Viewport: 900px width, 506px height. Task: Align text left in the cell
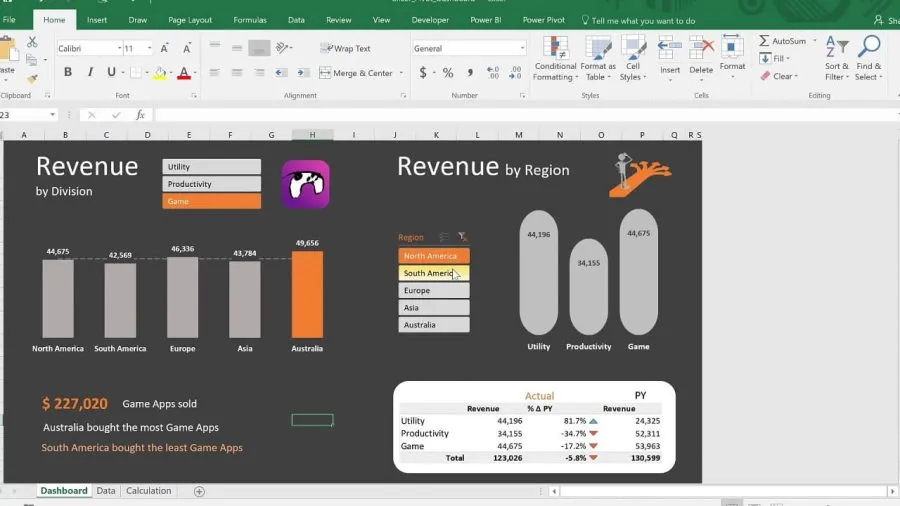215,73
